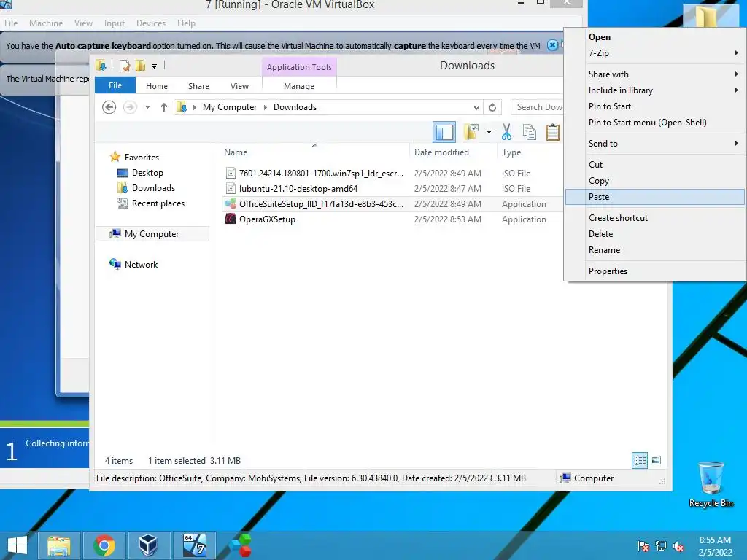Click Downloads in the address breadcrumb
Viewport: 747px width, 560px height.
(x=295, y=107)
